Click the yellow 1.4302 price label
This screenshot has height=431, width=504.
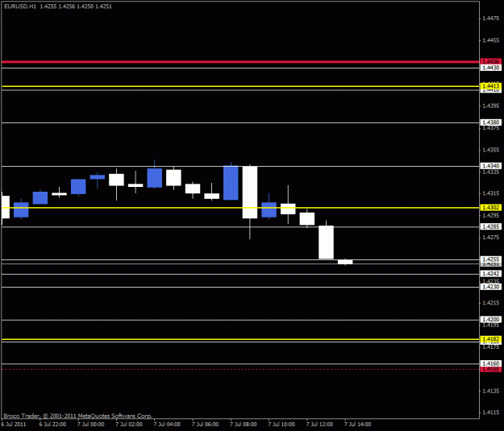pos(491,208)
